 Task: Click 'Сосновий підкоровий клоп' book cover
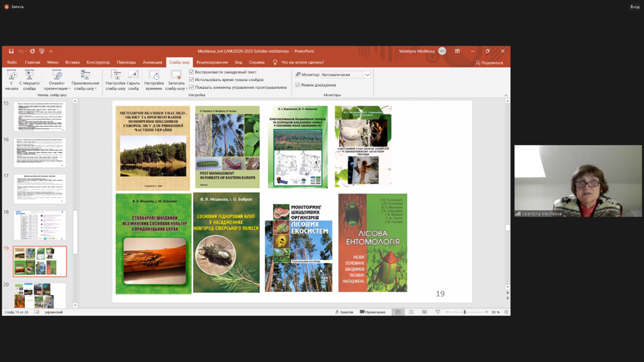coord(226,242)
